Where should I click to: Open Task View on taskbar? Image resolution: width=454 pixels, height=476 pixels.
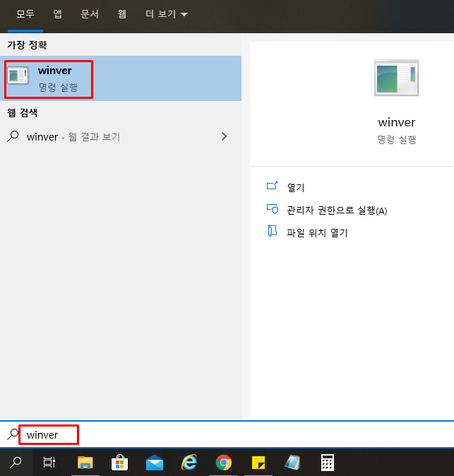(49, 462)
